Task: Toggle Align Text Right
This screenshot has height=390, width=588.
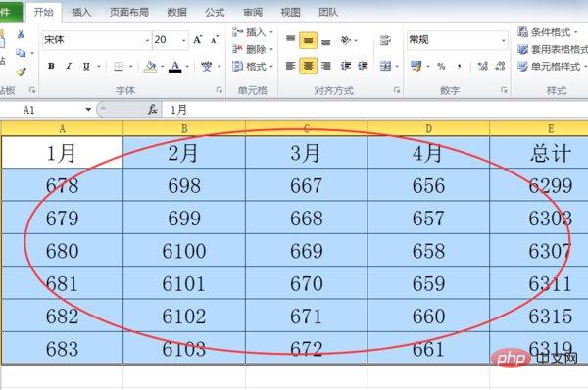Action: point(326,66)
